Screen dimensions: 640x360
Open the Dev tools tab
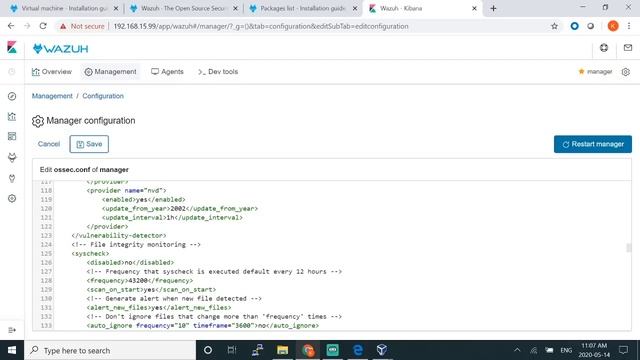[218, 72]
